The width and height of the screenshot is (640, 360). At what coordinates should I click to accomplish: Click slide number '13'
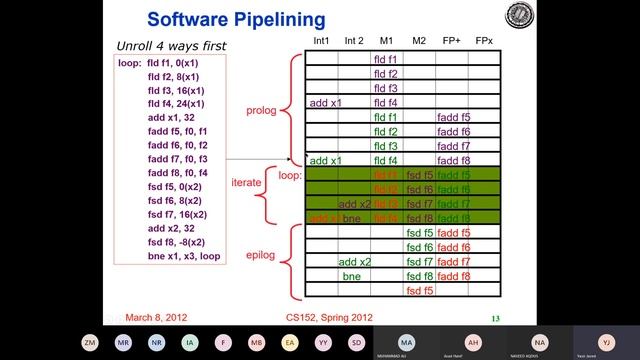click(496, 319)
